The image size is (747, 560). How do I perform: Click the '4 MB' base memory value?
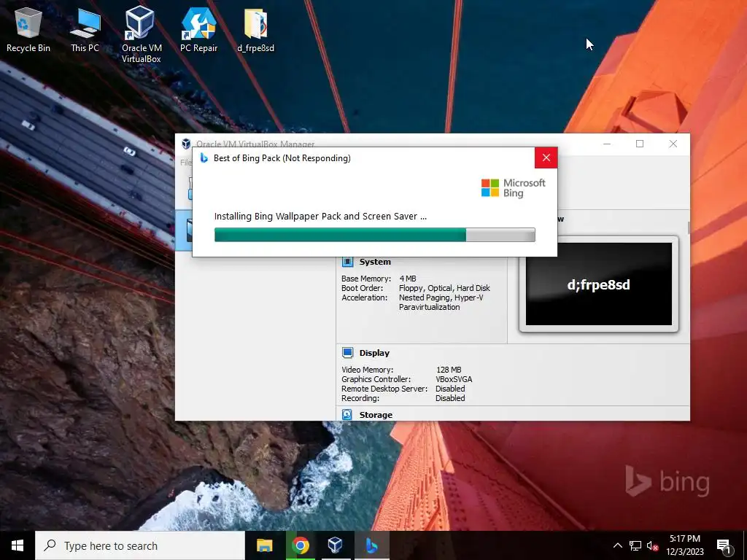click(x=408, y=279)
